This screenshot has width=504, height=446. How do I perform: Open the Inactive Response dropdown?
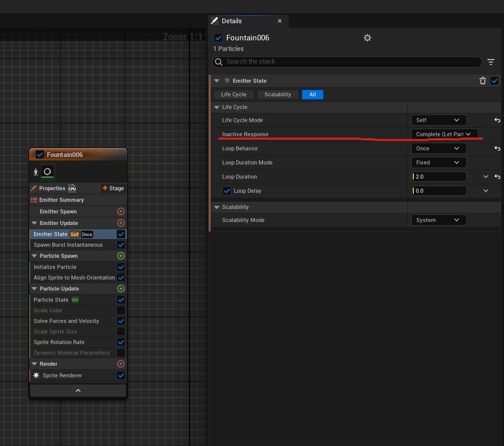coord(444,134)
